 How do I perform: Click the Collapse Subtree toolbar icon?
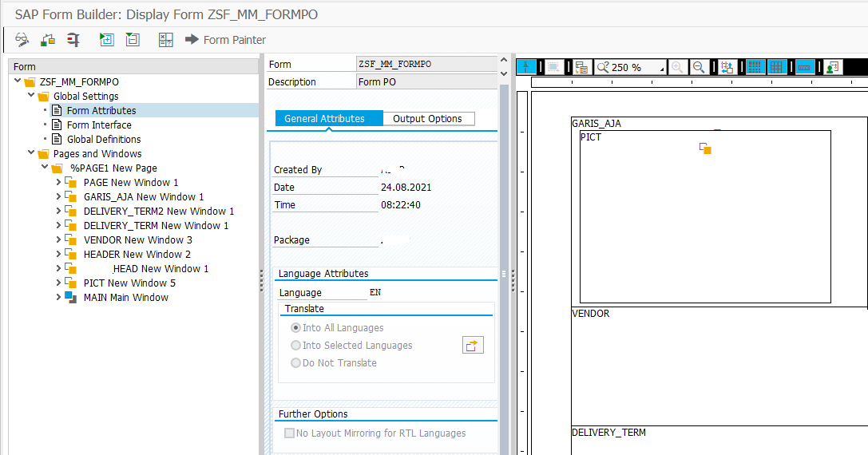pyautogui.click(x=133, y=39)
